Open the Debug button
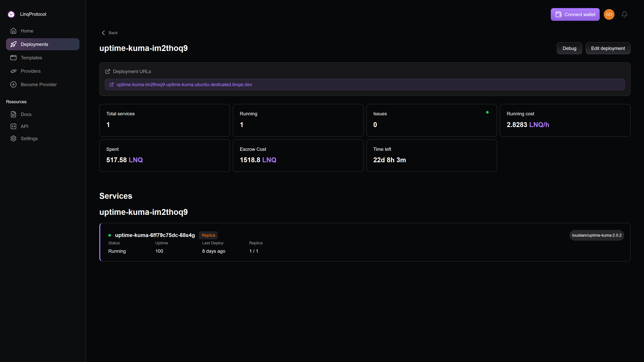The image size is (644, 362). pyautogui.click(x=570, y=48)
